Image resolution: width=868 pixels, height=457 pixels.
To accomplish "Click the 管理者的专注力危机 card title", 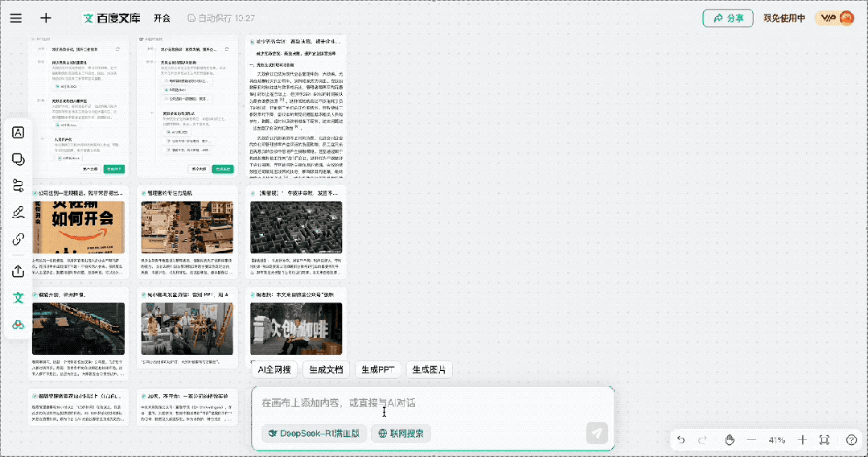I will click(x=170, y=193).
